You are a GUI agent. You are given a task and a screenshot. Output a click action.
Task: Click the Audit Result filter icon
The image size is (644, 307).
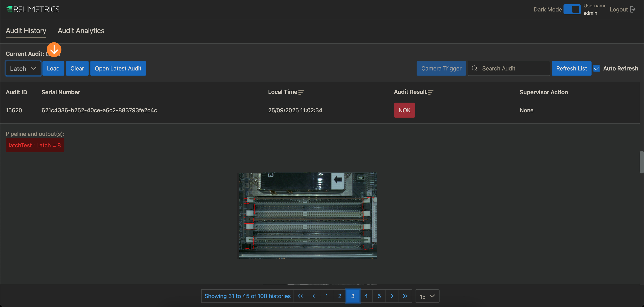coord(430,92)
